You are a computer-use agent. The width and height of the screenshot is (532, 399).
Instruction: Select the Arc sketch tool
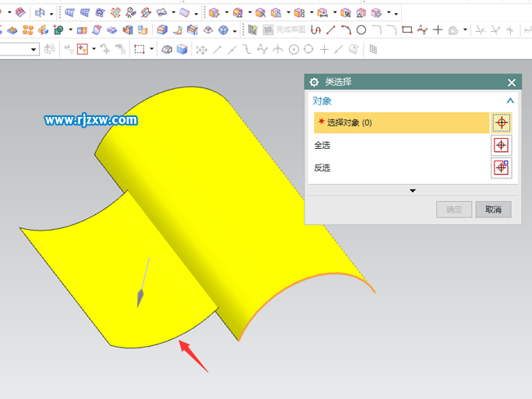(x=345, y=30)
